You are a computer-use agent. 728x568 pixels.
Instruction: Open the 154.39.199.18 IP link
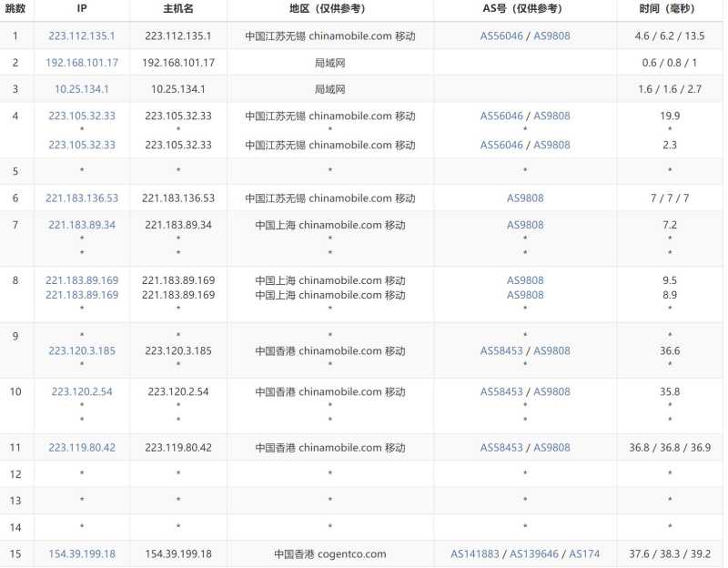(x=82, y=554)
